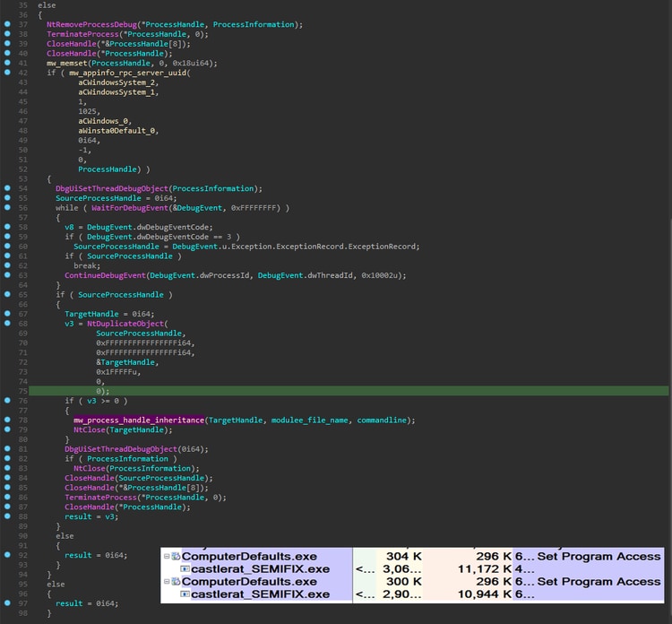
Task: Click the gutter dot at line 56
Action: 8,207
